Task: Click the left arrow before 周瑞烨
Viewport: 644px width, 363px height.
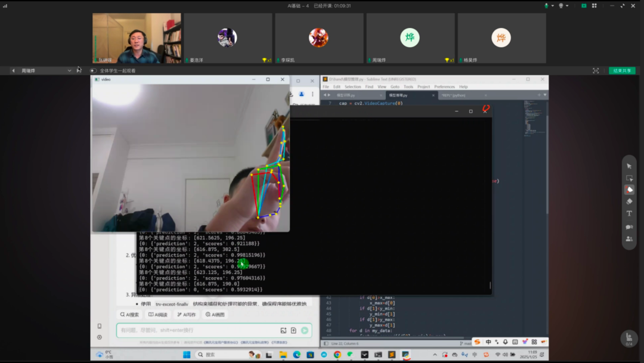Action: 13,70
